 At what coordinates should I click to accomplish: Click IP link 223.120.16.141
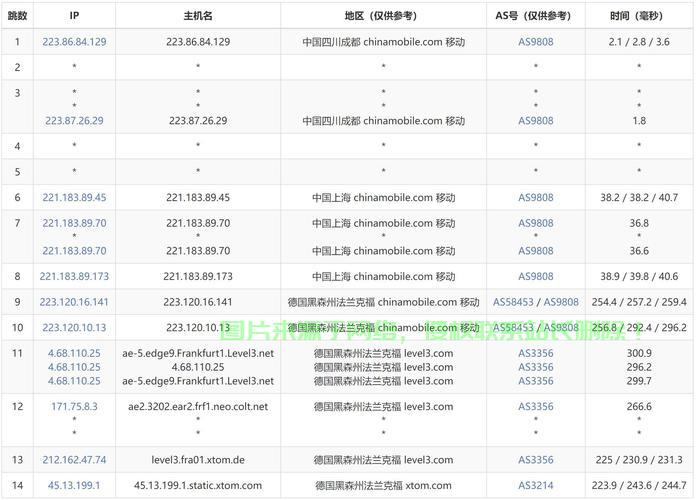point(74,302)
